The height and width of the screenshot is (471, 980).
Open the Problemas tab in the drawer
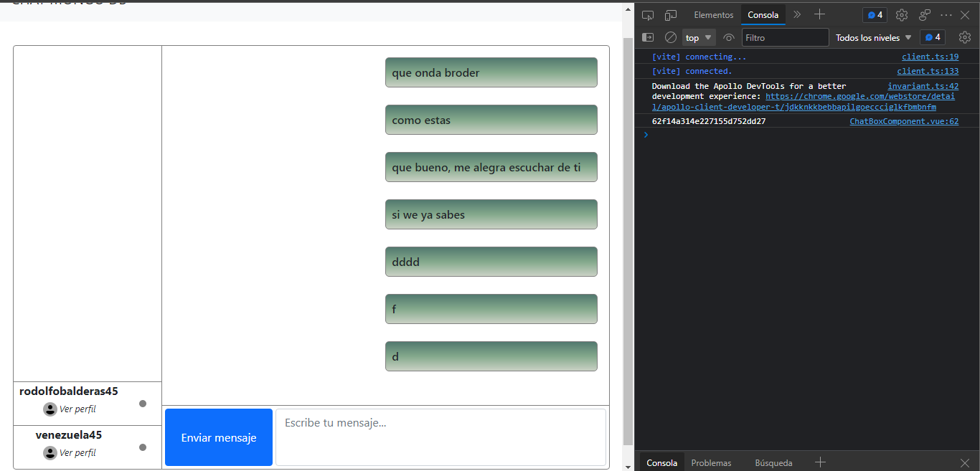[x=711, y=462]
